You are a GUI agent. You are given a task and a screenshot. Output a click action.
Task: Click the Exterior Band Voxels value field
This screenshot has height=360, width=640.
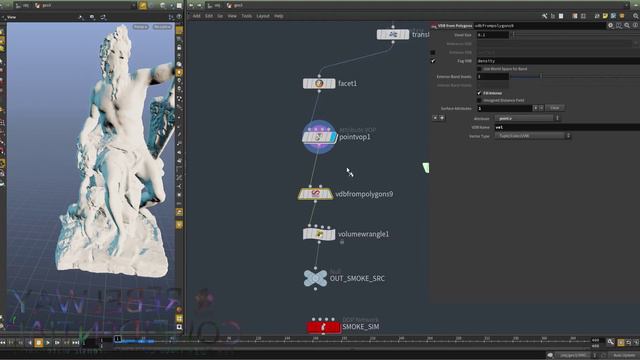click(493, 76)
